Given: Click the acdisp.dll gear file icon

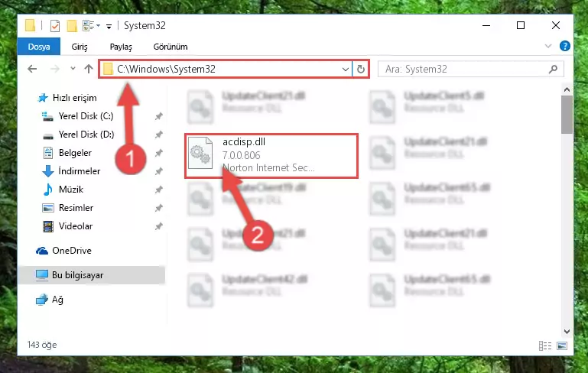Looking at the screenshot, I should point(200,154).
